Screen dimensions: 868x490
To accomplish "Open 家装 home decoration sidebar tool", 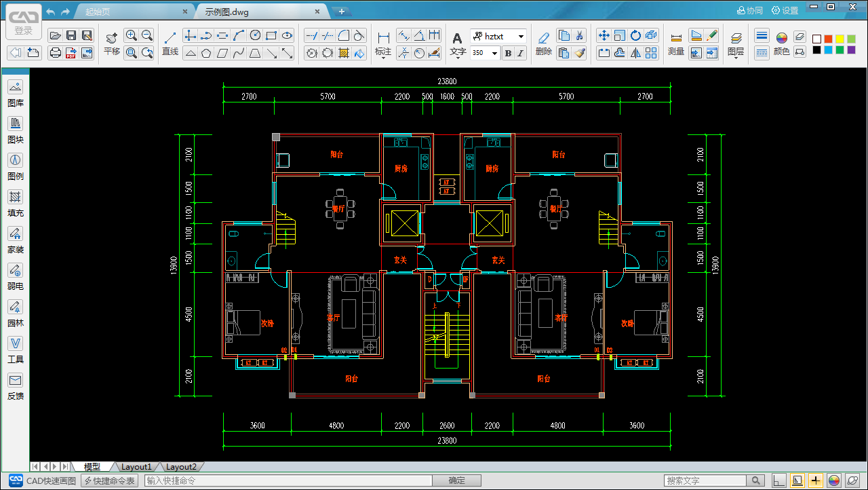I will pos(16,240).
